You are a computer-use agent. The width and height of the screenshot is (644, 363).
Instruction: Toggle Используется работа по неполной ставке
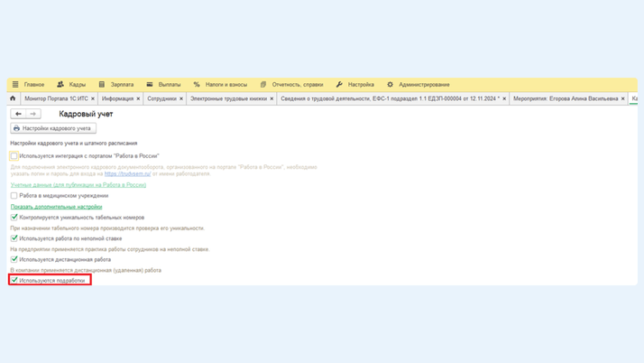(x=14, y=238)
